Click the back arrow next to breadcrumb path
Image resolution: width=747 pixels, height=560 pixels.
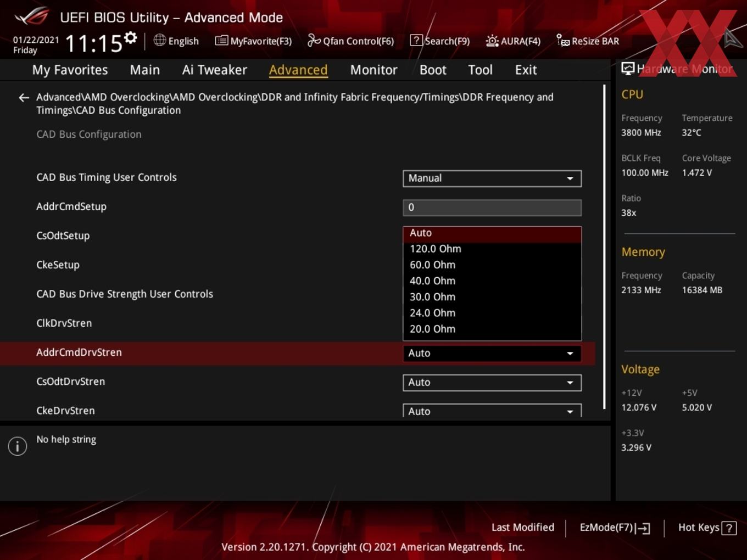click(x=24, y=98)
